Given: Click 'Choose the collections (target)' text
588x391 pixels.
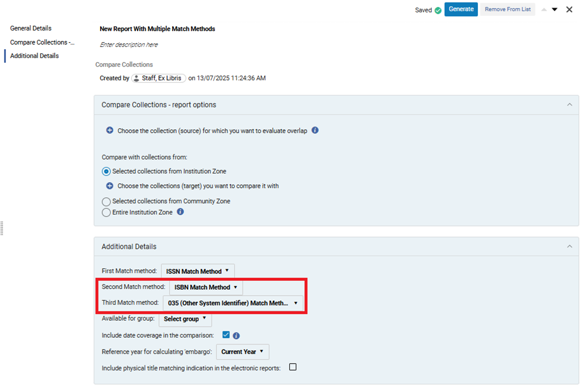Looking at the screenshot, I should pyautogui.click(x=198, y=186).
